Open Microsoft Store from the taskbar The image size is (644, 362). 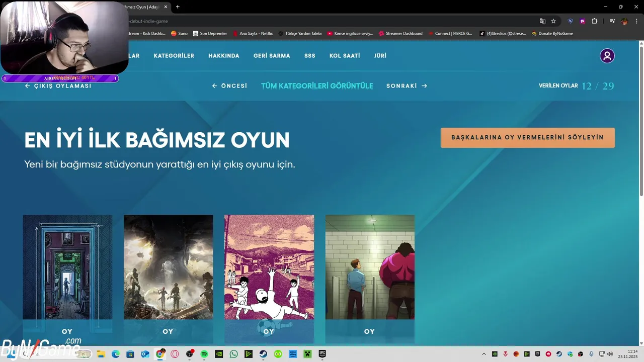[x=130, y=354]
